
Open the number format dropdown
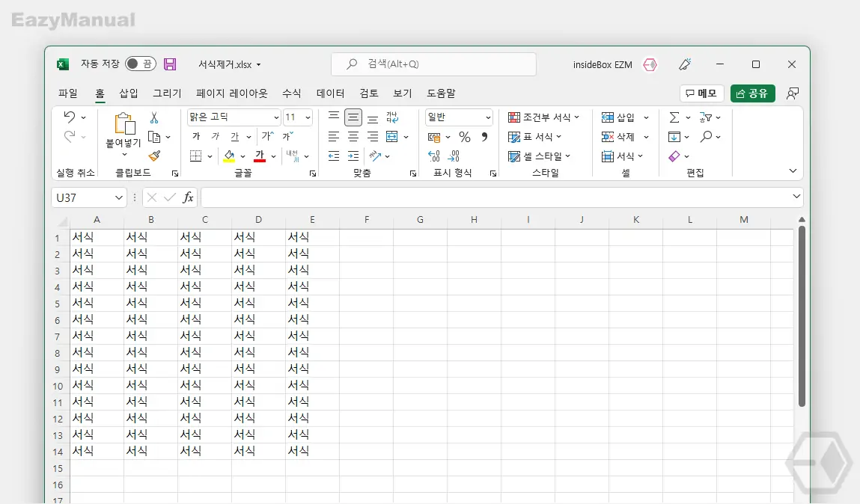tap(487, 117)
